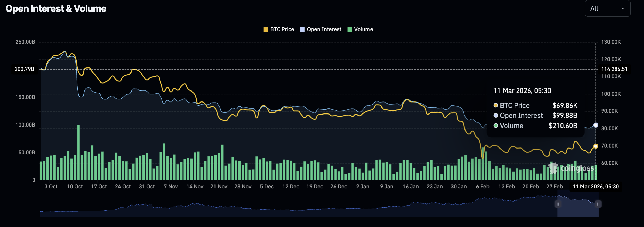Click the 114,286.51 price label on right axis
Viewport: 644px width, 227px height.
pyautogui.click(x=614, y=69)
